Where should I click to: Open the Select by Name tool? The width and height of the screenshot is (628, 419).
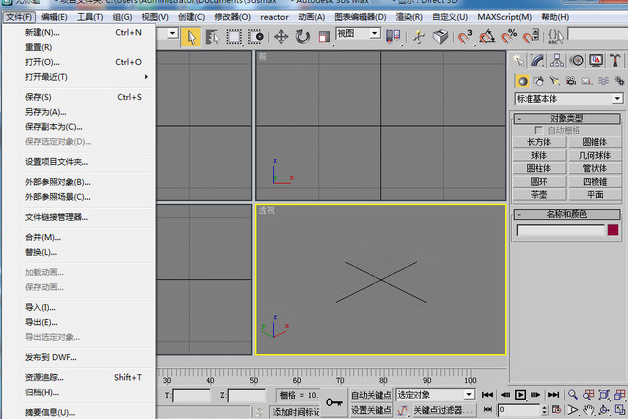(x=212, y=37)
